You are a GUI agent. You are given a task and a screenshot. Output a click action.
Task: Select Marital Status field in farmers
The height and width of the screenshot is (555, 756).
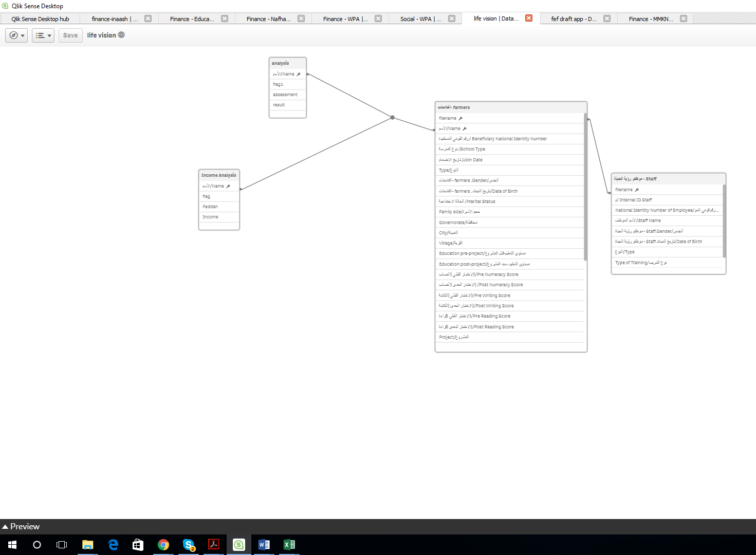pyautogui.click(x=510, y=201)
